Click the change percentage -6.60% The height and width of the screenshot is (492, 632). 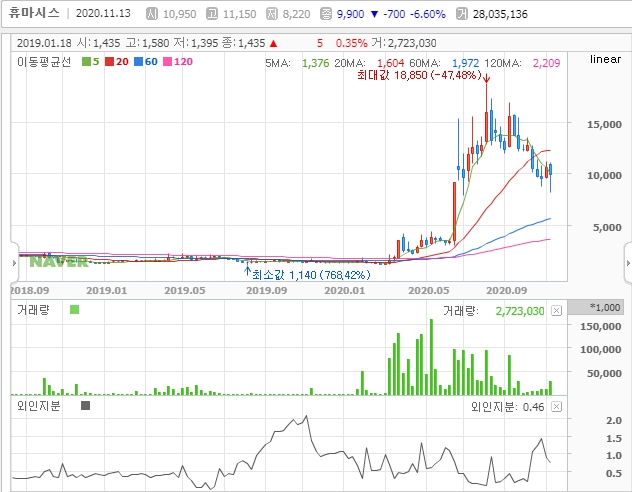coord(428,14)
